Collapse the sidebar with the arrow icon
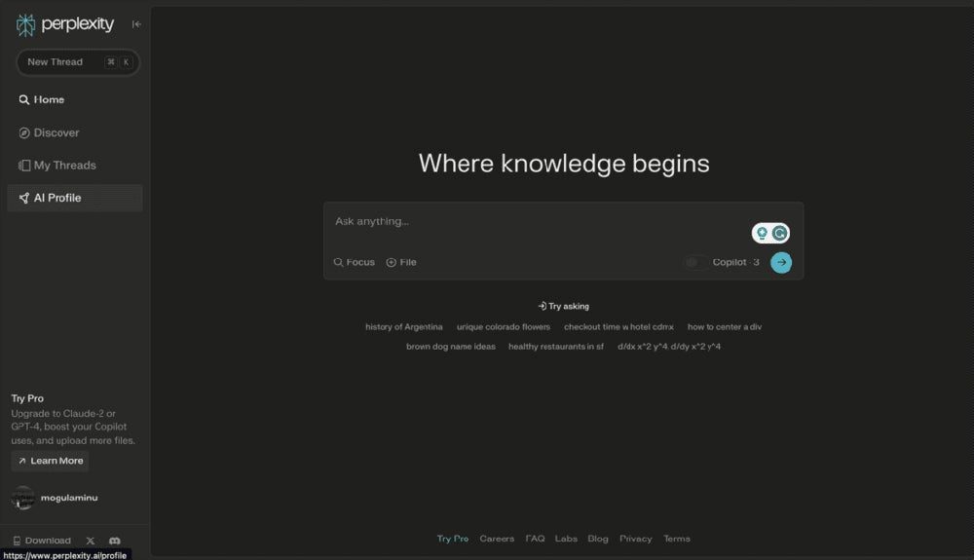This screenshot has width=974, height=560. (136, 24)
